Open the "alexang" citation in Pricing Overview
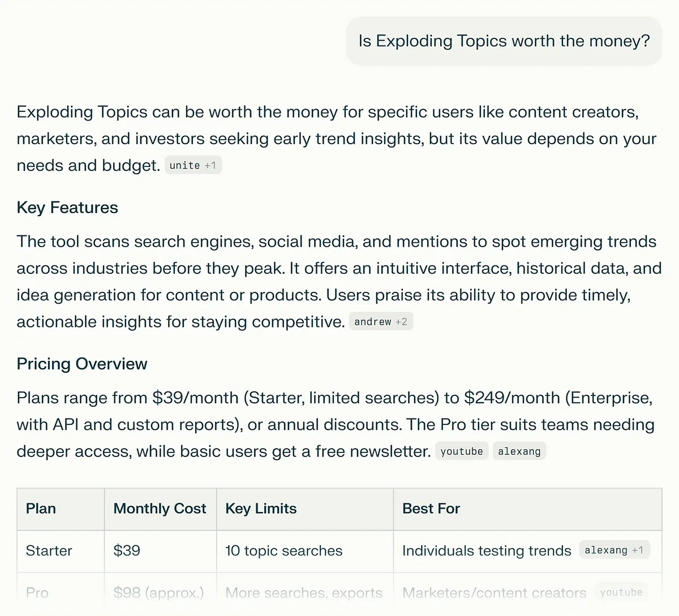The image size is (679, 616). tap(519, 451)
